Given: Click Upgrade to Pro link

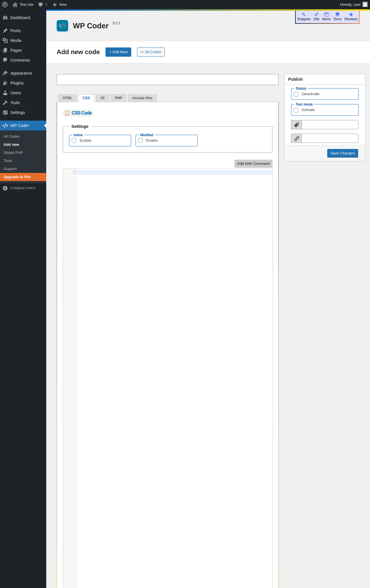Looking at the screenshot, I should click(x=23, y=177).
